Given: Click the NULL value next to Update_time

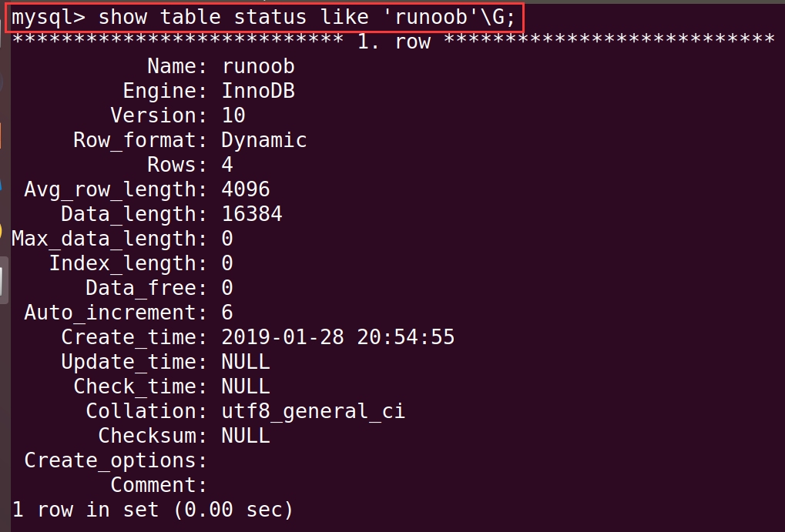Looking at the screenshot, I should pyautogui.click(x=245, y=362).
